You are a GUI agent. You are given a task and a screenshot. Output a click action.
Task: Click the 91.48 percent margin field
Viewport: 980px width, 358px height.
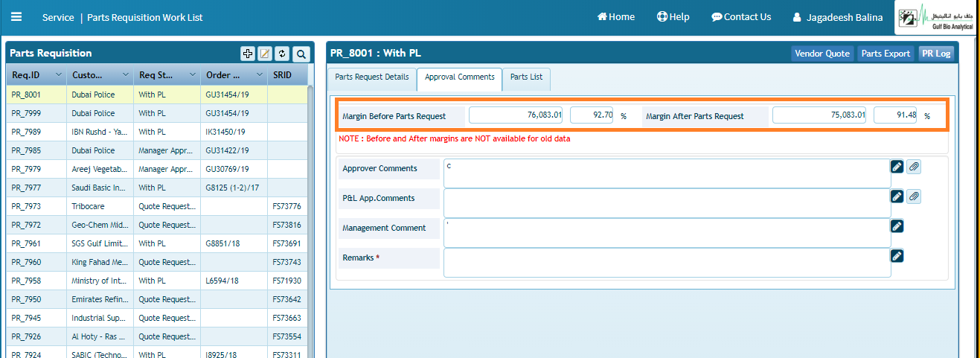896,115
